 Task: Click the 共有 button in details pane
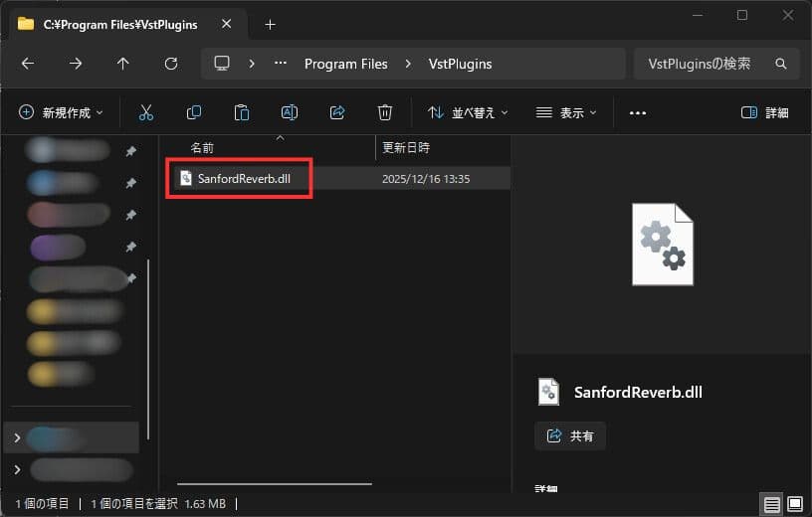click(x=570, y=435)
